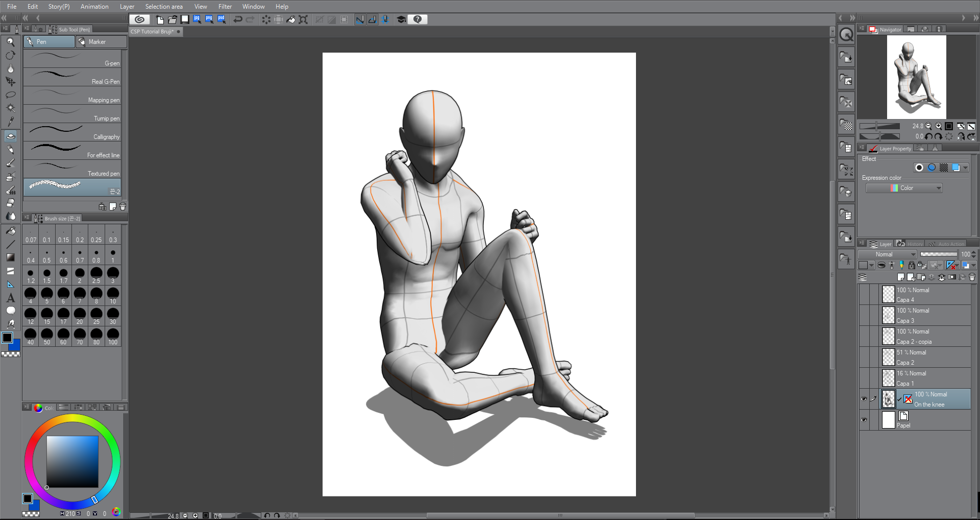Hide the 'On the knee' layer

864,399
